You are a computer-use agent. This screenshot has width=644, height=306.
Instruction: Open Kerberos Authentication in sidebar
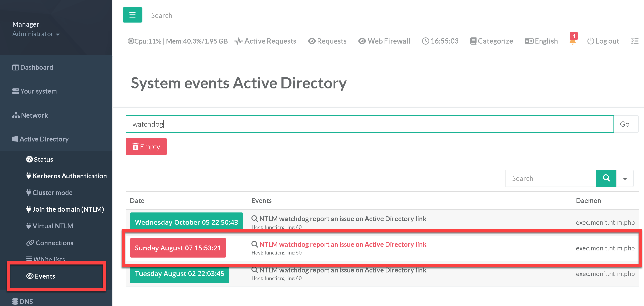click(66, 176)
